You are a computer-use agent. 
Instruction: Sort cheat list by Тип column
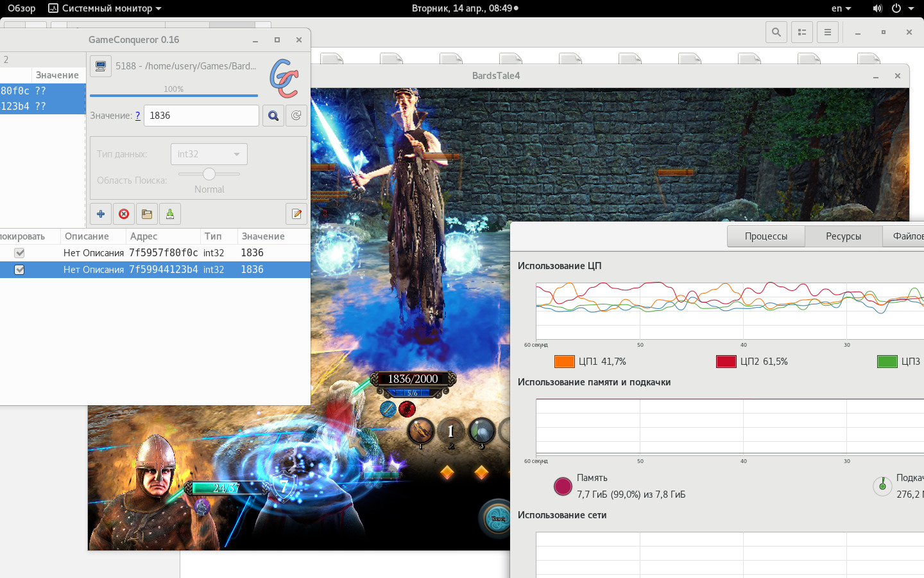point(219,236)
